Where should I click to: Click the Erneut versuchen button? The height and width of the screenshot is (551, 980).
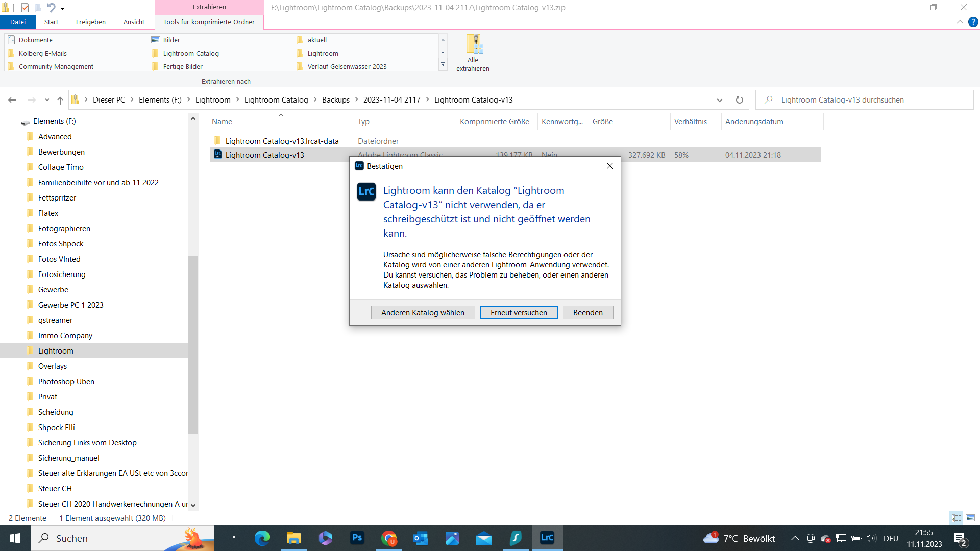point(519,312)
